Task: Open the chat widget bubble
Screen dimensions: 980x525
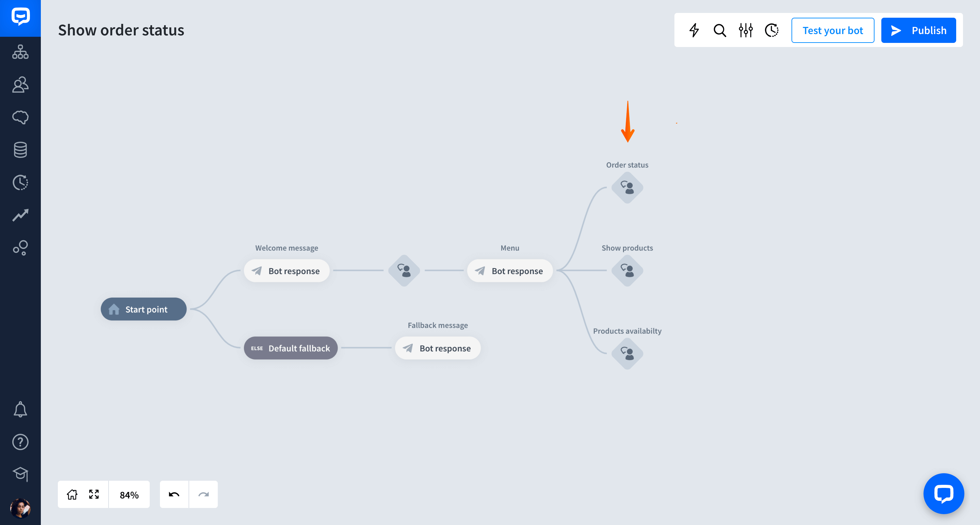Action: click(944, 494)
